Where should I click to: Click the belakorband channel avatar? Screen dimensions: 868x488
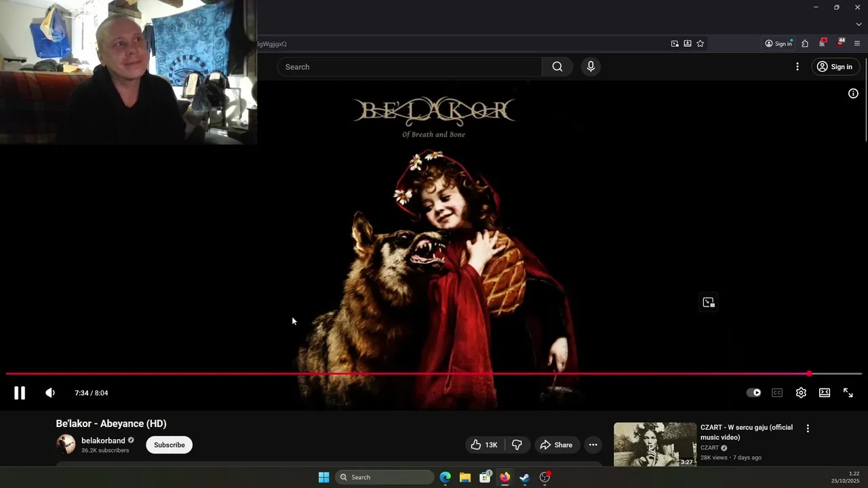pyautogui.click(x=66, y=445)
